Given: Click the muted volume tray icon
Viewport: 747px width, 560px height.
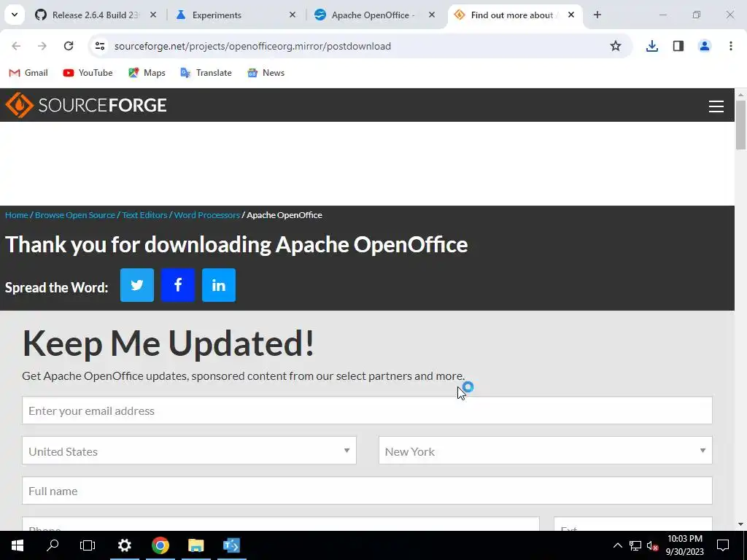Looking at the screenshot, I should tap(653, 545).
